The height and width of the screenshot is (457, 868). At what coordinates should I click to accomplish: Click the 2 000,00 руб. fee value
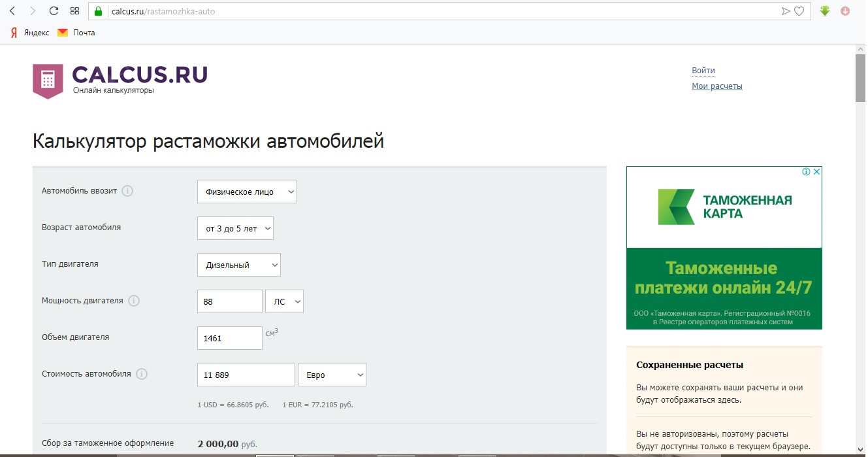pyautogui.click(x=227, y=444)
